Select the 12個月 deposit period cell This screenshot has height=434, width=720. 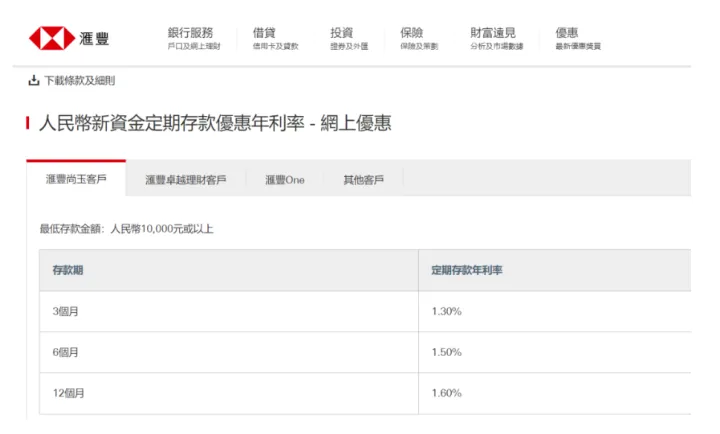pos(67,393)
